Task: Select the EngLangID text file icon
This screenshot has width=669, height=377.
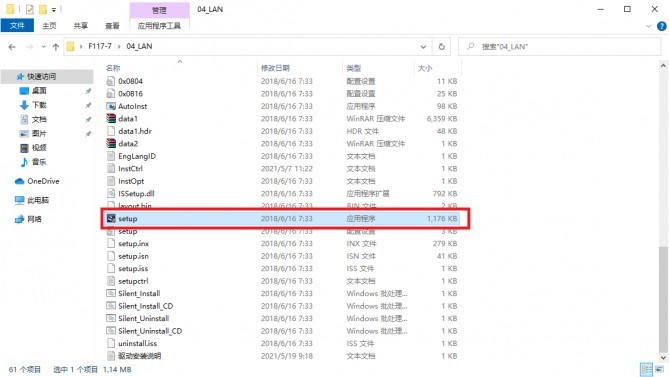Action: click(x=111, y=156)
